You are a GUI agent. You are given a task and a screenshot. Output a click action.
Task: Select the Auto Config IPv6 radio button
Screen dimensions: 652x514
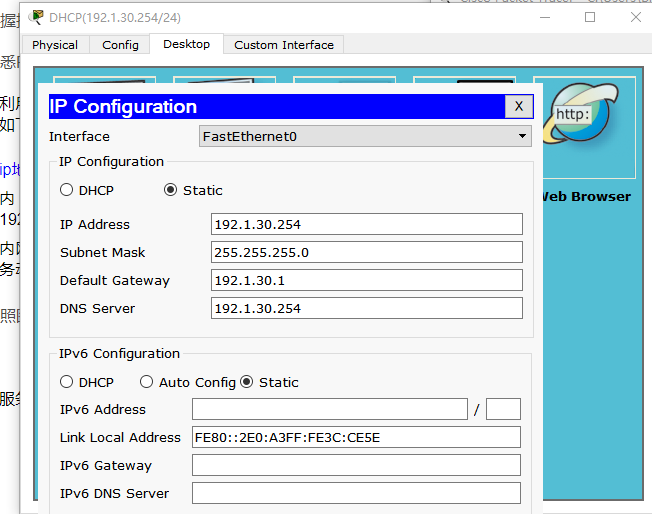146,382
